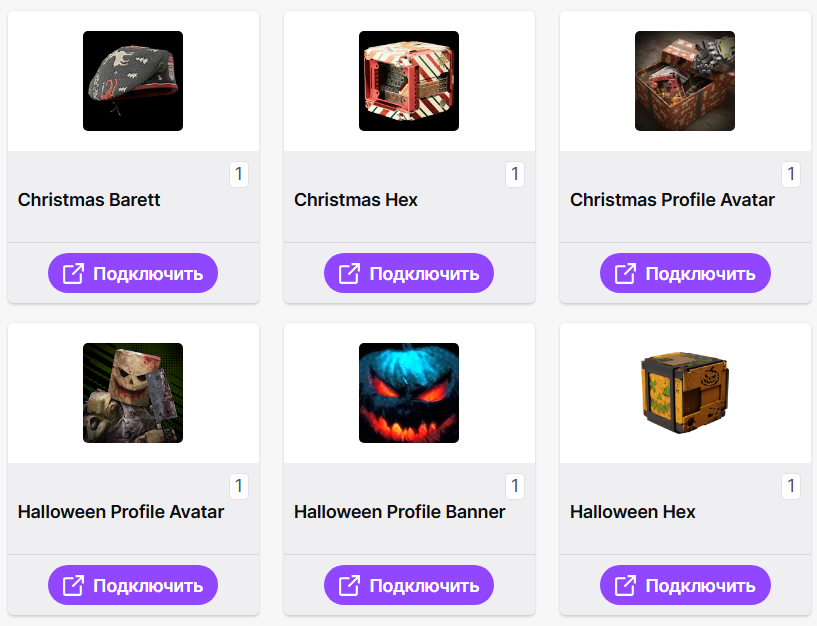Click Подключить button under Christmas Barett

click(x=133, y=273)
